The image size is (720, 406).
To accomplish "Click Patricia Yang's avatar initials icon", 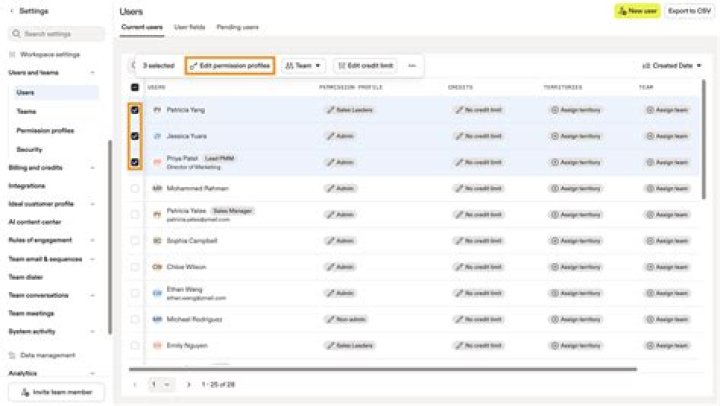I will 157,110.
